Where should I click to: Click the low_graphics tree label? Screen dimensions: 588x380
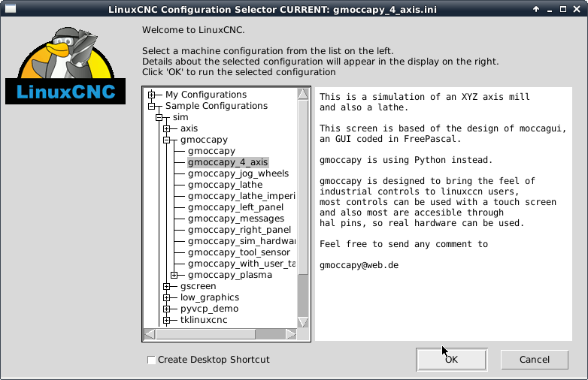tap(210, 297)
